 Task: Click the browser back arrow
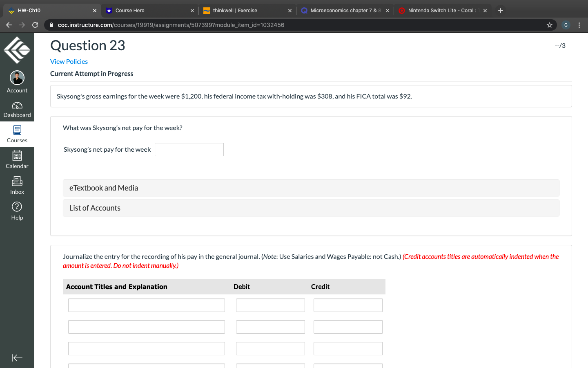[9, 25]
